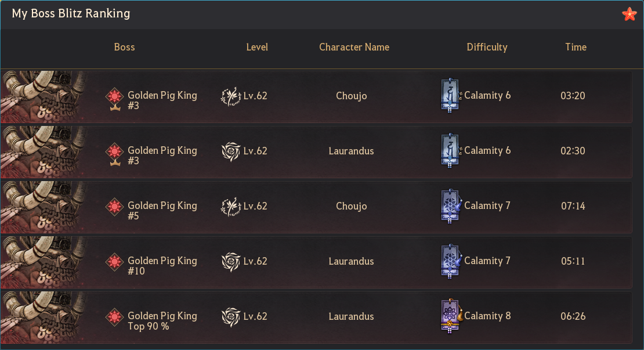644x350 pixels.
Task: Click Calamity 6 badge in 02:30 row
Action: click(451, 151)
